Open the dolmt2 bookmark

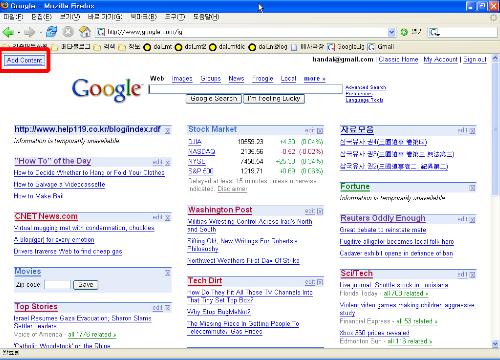[x=191, y=47]
